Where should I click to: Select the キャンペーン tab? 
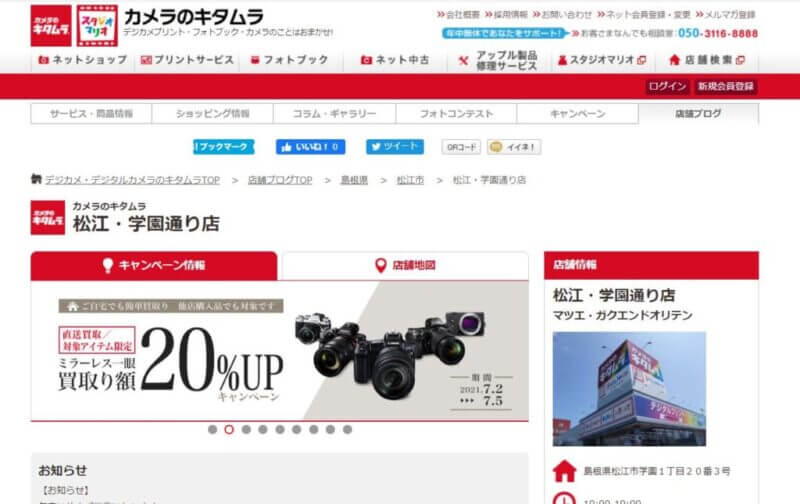tap(578, 114)
